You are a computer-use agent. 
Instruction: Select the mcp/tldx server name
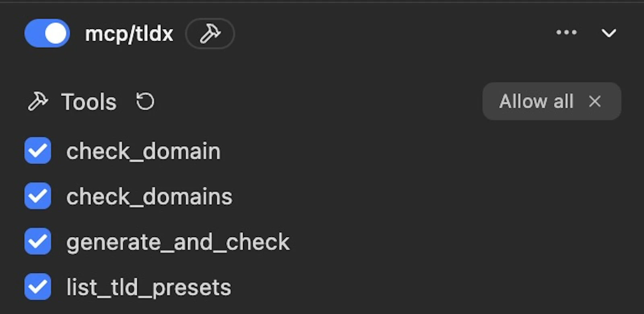pos(129,33)
